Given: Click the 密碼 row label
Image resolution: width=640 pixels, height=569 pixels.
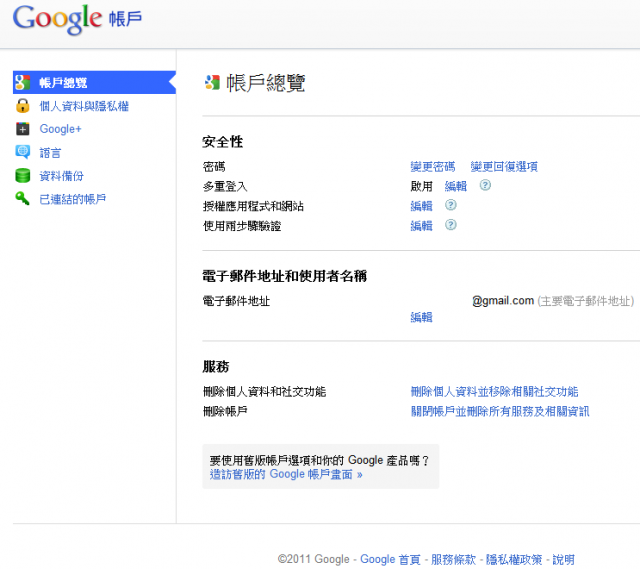Looking at the screenshot, I should pyautogui.click(x=214, y=167).
